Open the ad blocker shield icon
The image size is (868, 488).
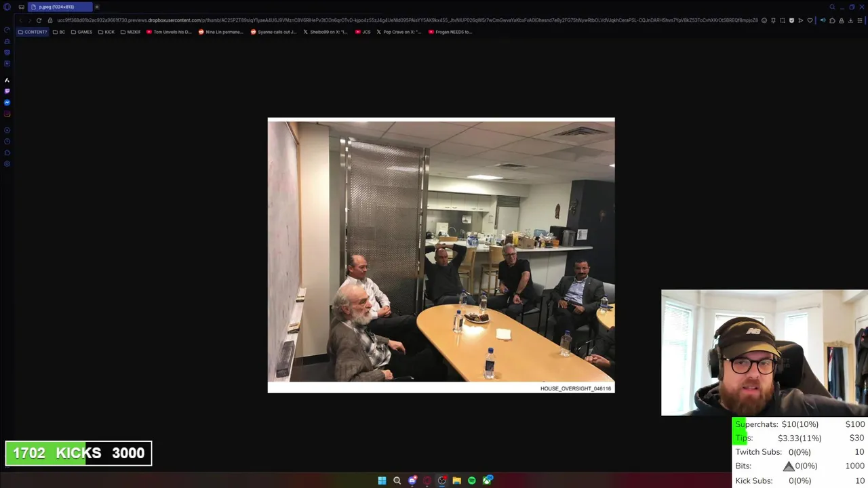tap(791, 20)
